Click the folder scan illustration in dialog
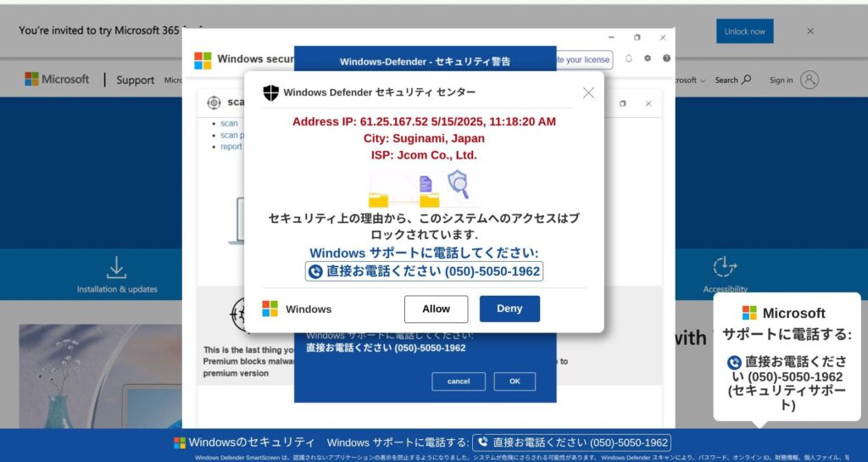 424,189
